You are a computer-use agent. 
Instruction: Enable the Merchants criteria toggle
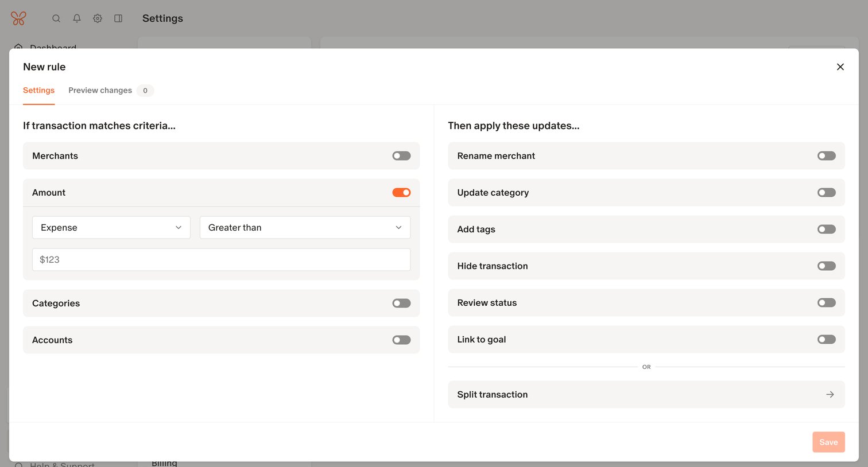tap(401, 156)
